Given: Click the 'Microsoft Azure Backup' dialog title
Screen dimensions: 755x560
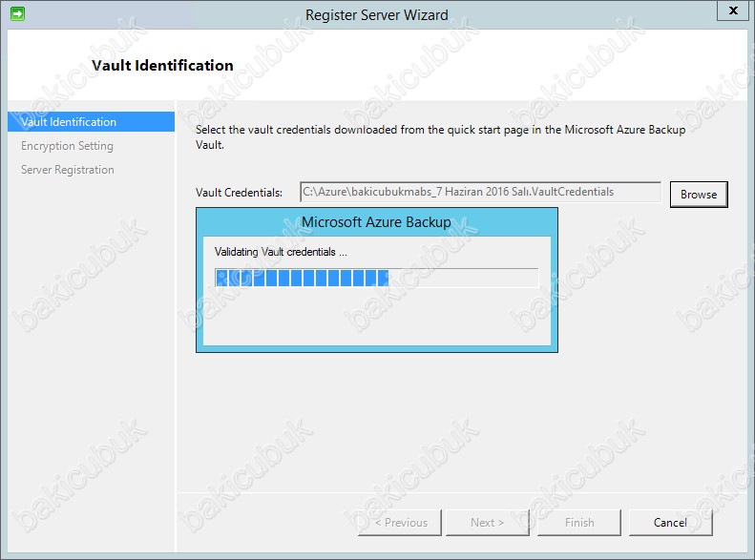Looking at the screenshot, I should [376, 221].
